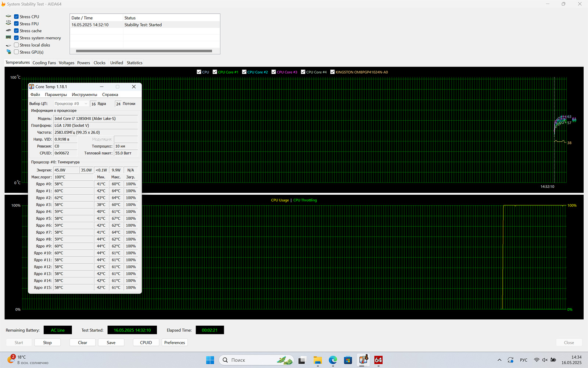Click the Stress CPU chip icon
Viewport: 588px width, 368px height.
pos(8,17)
